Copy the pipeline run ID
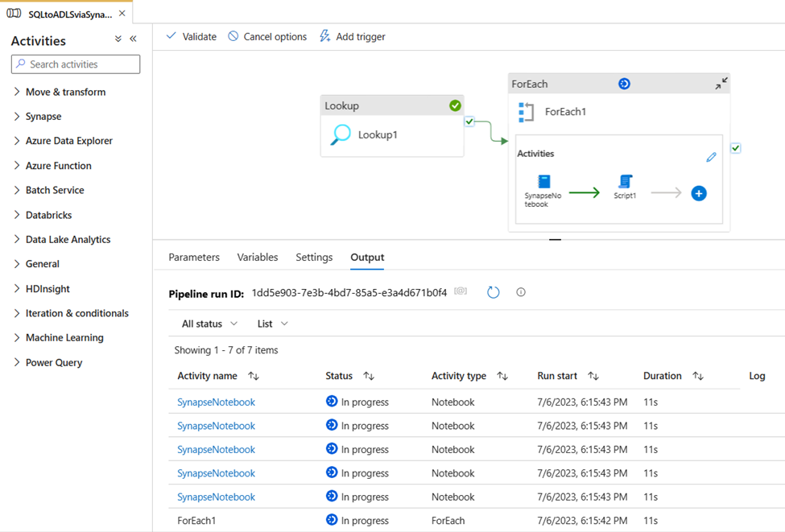The height and width of the screenshot is (532, 785). [461, 291]
